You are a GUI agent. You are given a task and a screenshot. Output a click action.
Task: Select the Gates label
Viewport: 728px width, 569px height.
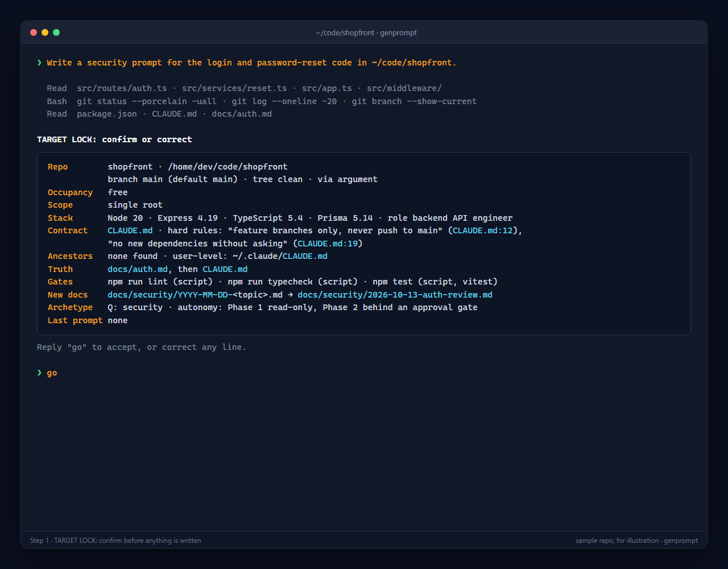coord(60,282)
